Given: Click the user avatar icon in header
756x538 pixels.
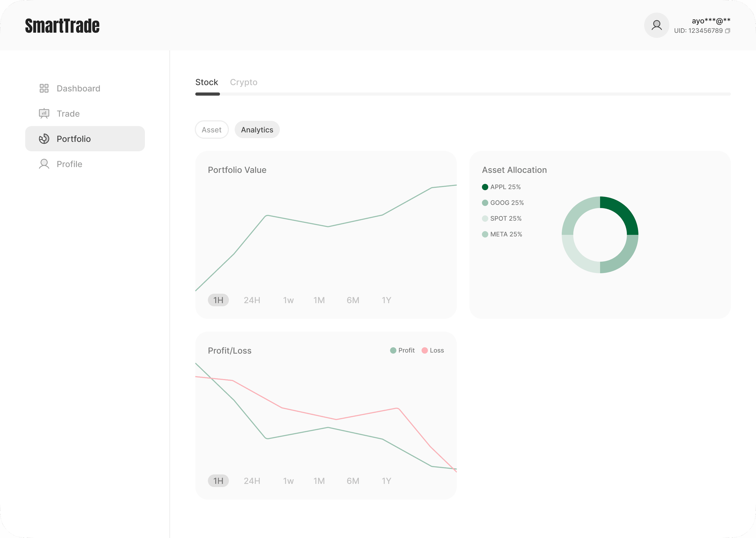Looking at the screenshot, I should tap(656, 25).
